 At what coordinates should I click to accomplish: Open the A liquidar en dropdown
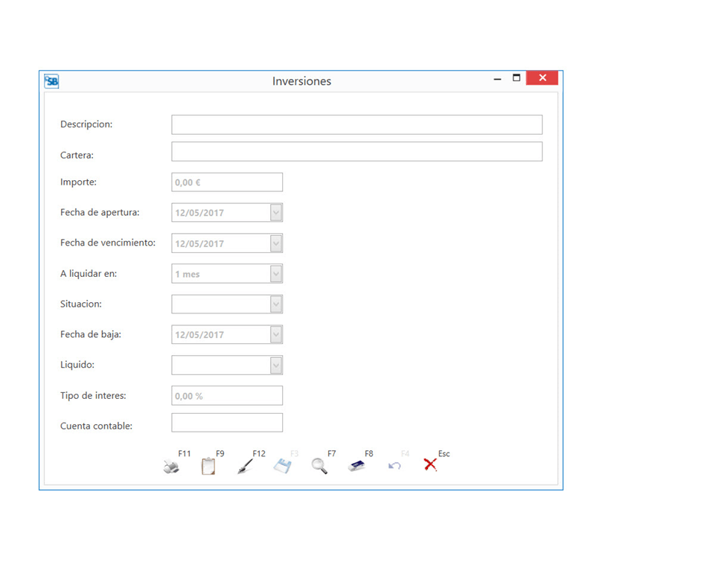(276, 274)
